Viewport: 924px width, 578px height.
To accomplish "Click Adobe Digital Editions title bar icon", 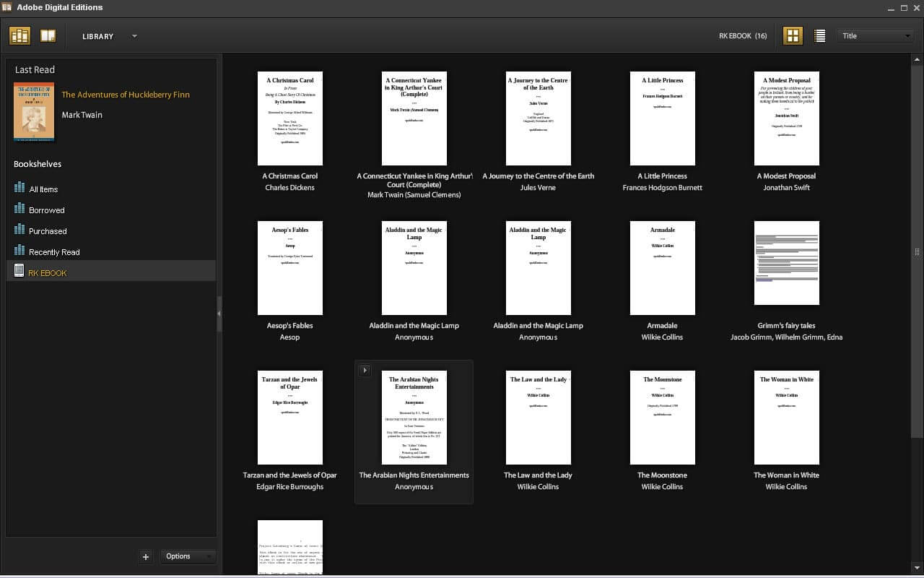I will pos(7,7).
